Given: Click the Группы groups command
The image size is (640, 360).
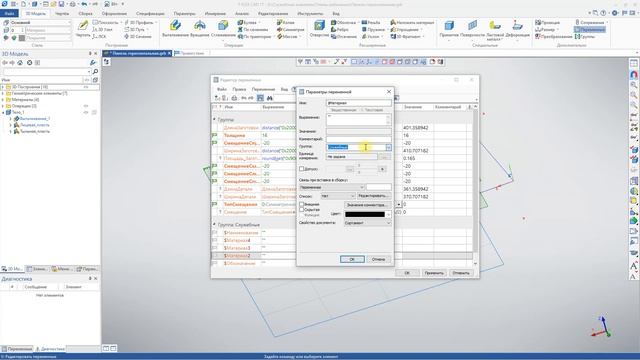Looking at the screenshot, I should (584, 36).
